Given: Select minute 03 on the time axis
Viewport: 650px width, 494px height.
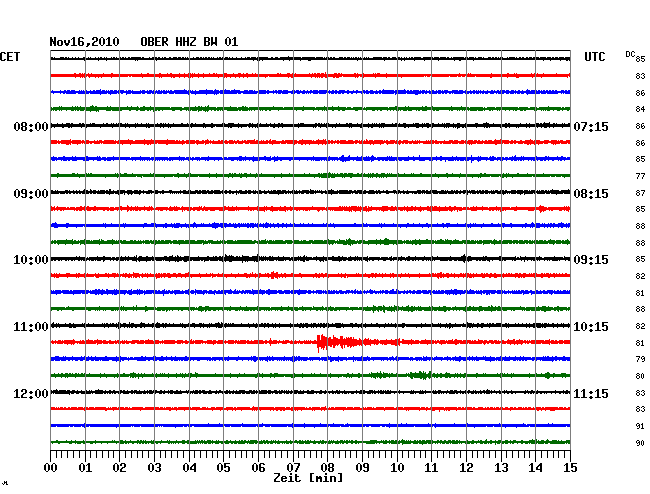Looking at the screenshot, I should click(154, 468).
